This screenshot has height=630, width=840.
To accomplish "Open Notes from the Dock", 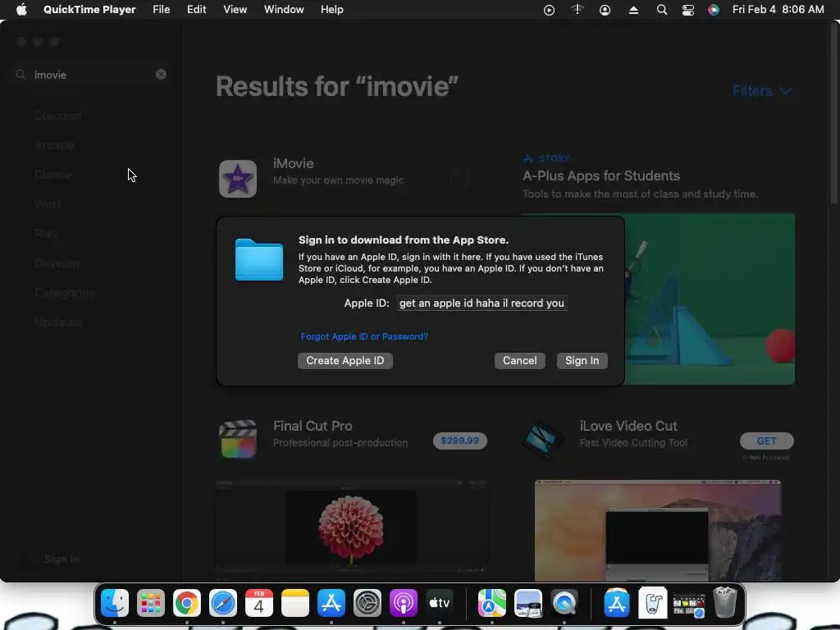I will pos(295,603).
